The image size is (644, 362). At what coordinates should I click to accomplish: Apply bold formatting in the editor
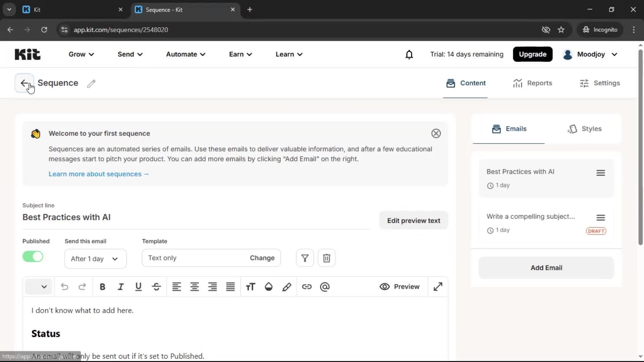[103, 287]
